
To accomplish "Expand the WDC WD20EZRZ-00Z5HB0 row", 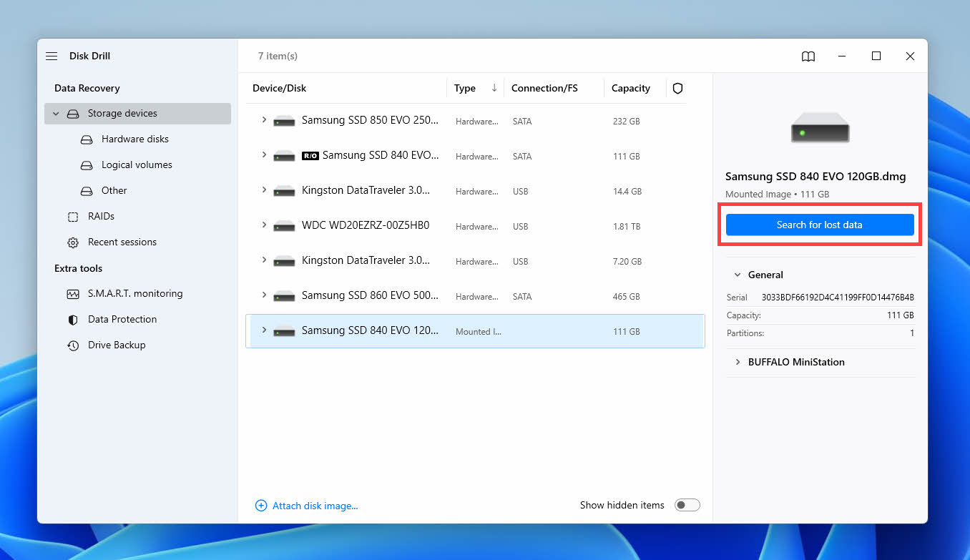I will click(263, 225).
